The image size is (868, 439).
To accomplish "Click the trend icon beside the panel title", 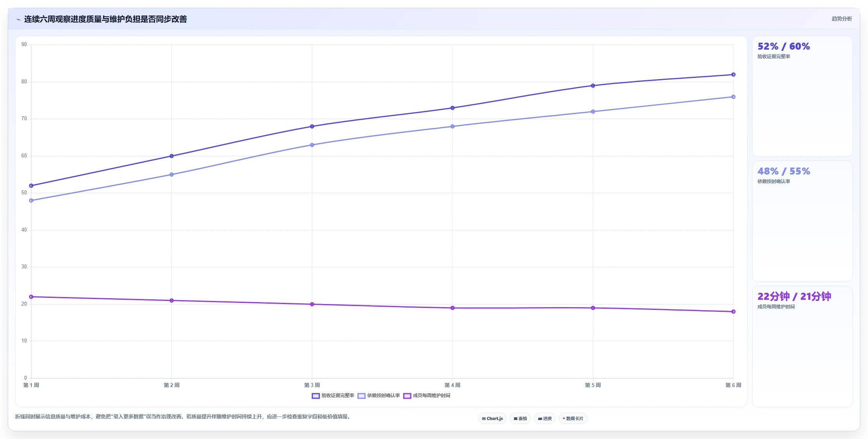I will click(18, 19).
